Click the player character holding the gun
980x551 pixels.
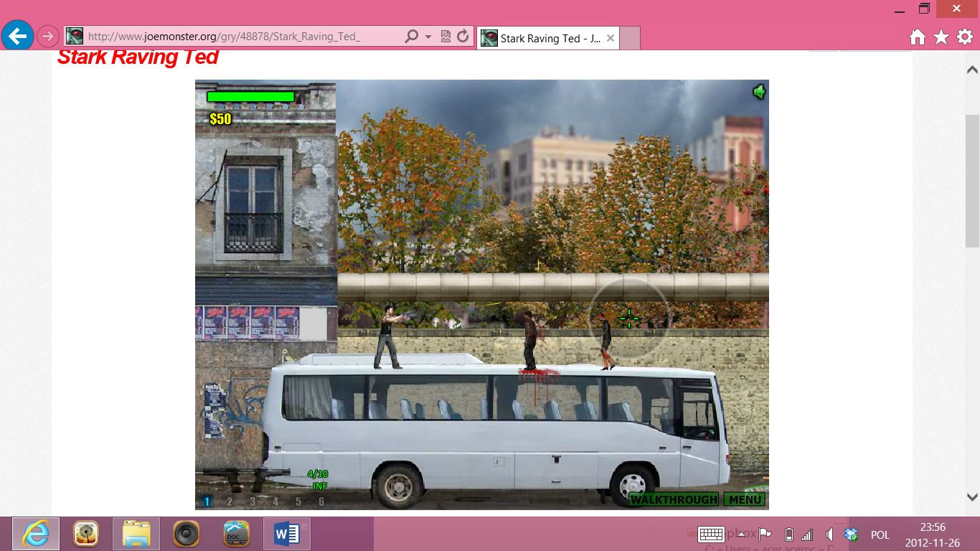click(390, 336)
